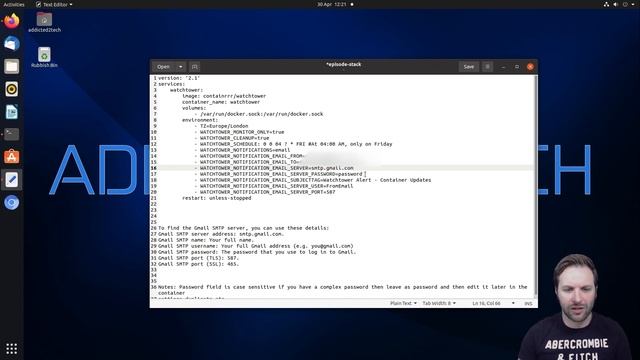Screen dimensions: 640x360
Task: Open Firefox from the dock
Action: pyautogui.click(x=11, y=21)
